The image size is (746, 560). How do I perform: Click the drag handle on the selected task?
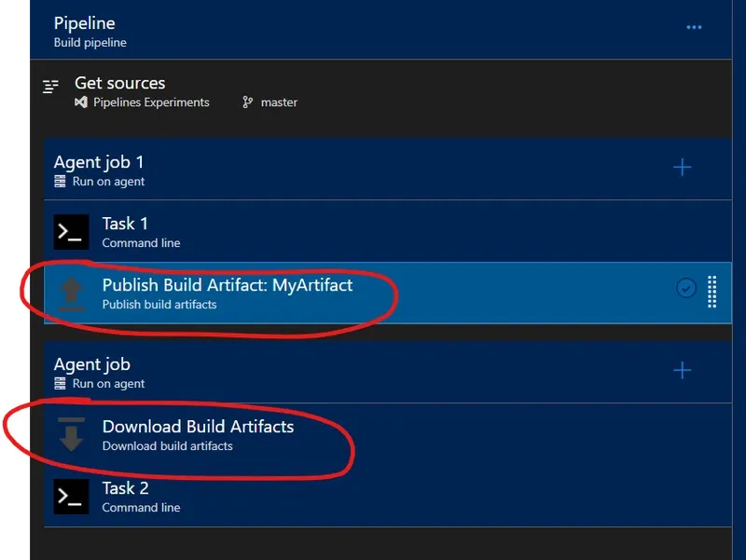coord(712,291)
